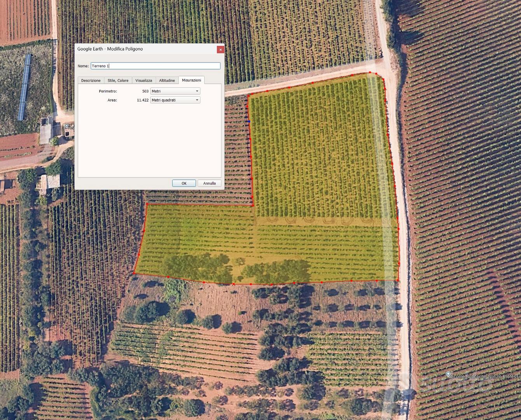Switch to the Descrizione tab
Screen dimensions: 521x420
pos(91,80)
